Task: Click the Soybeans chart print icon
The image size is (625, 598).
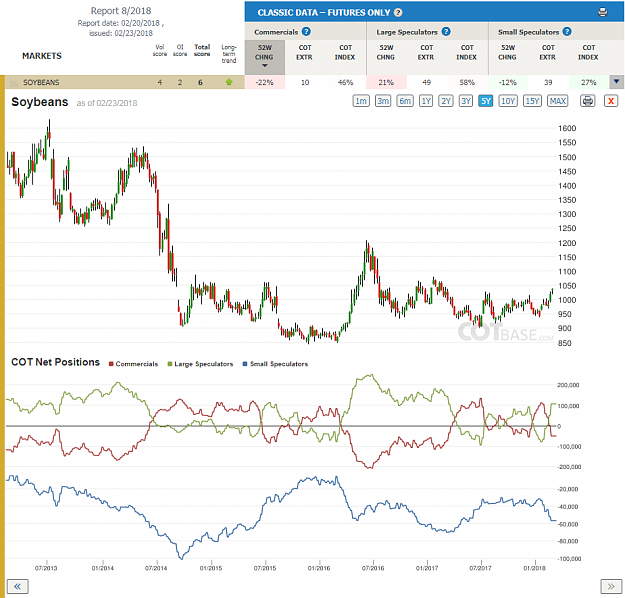Action: coord(588,101)
